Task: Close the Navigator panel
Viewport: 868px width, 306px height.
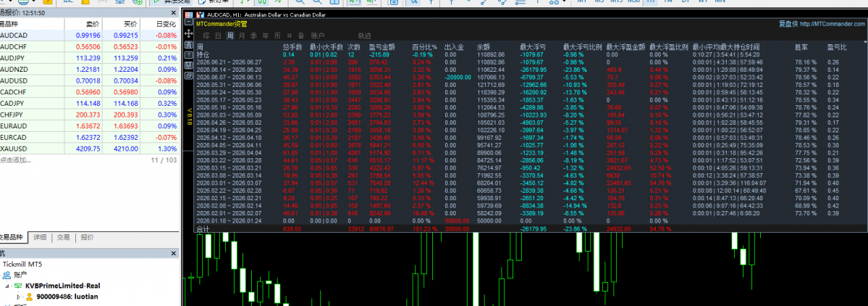Action: (174, 253)
